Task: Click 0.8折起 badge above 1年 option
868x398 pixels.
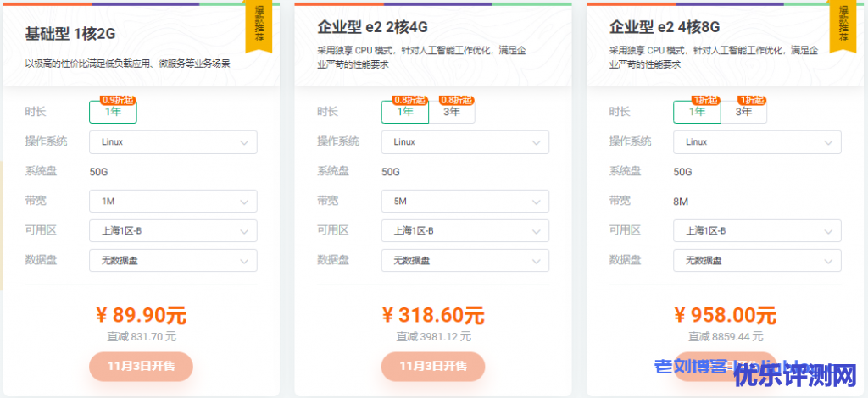Action: 409,100
